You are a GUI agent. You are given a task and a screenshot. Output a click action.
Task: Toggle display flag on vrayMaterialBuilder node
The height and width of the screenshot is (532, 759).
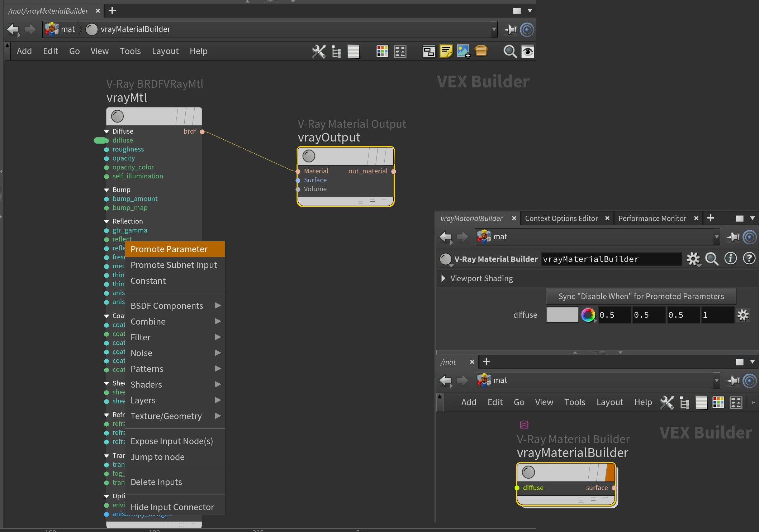point(610,473)
